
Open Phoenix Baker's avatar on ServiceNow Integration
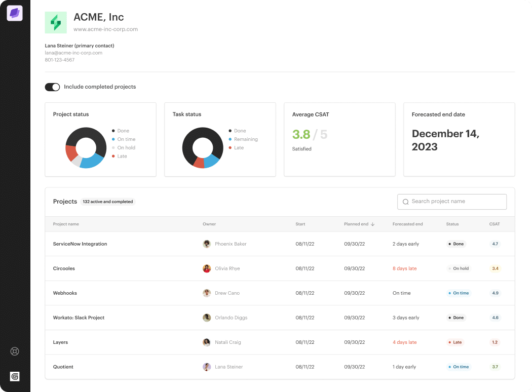click(x=207, y=244)
